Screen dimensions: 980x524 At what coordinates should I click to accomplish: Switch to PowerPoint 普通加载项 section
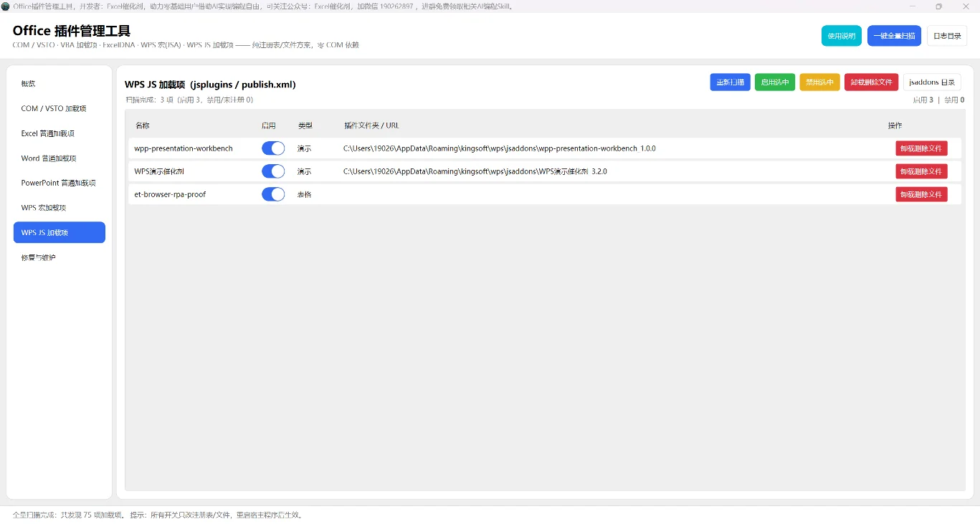[x=60, y=183]
